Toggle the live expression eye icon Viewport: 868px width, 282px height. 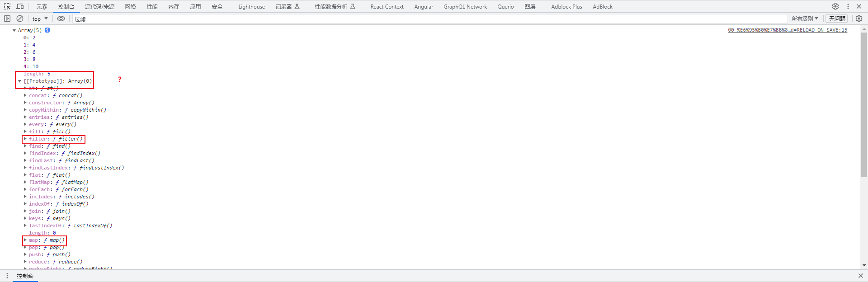61,19
